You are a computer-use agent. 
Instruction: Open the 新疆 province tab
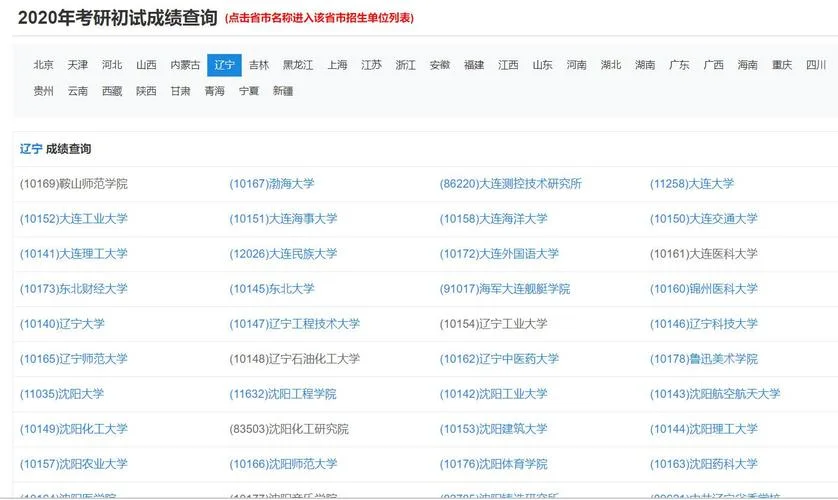pos(283,91)
